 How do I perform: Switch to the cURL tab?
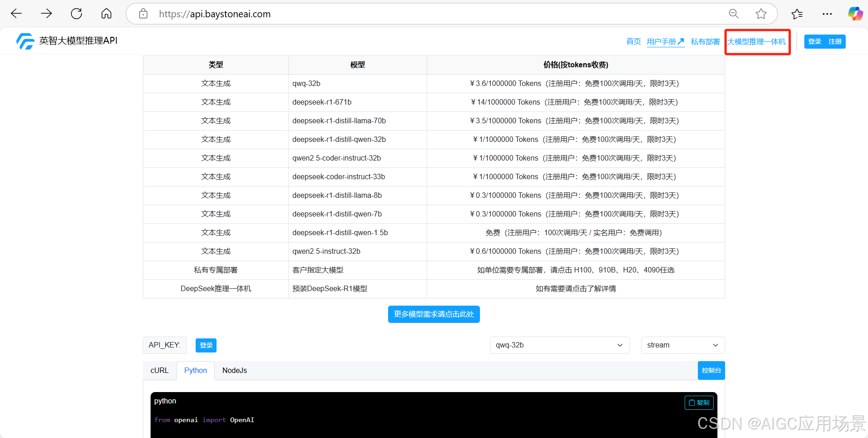click(160, 371)
